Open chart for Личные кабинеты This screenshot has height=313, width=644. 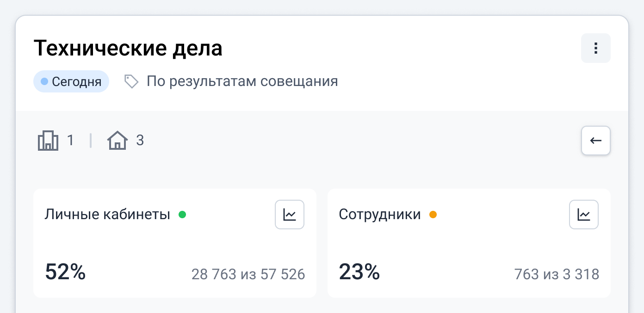[x=290, y=215]
